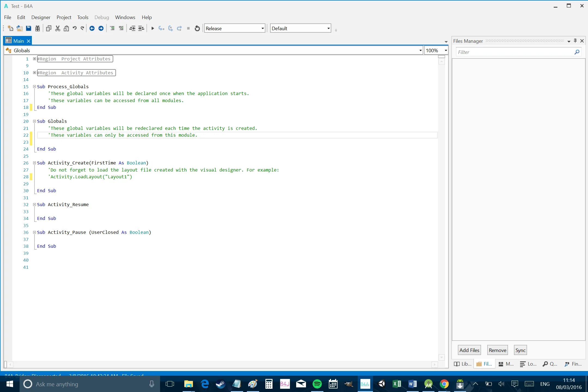Open the Globals sub selector dropdown

click(420, 50)
